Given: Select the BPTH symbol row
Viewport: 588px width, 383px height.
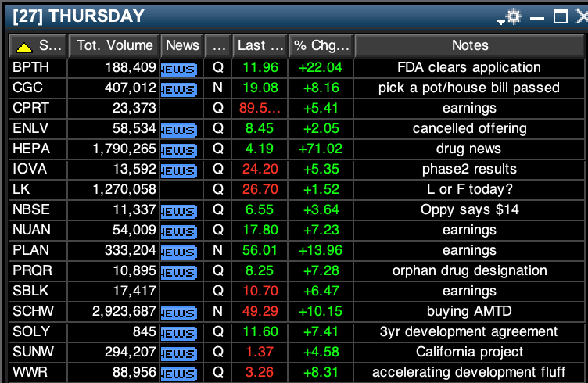Looking at the screenshot, I should [296, 67].
